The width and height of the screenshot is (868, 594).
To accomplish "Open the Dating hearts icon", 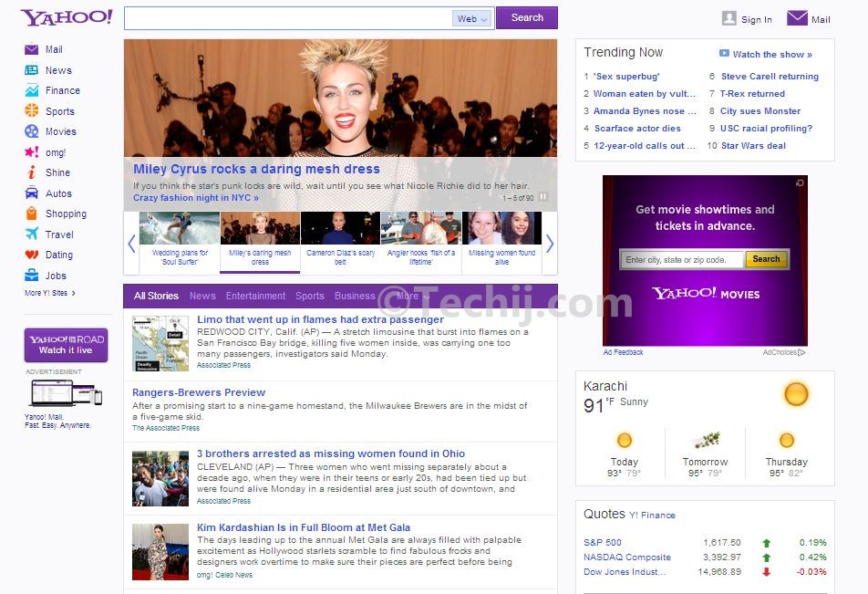I will (32, 255).
